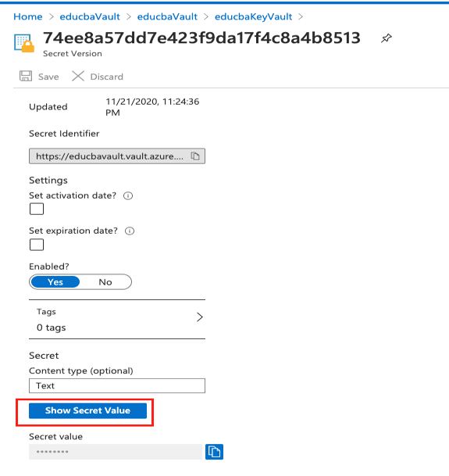Open the educbaKeyVault breadcrumb link
Viewport: 449px width, 476px height.
[x=253, y=16]
